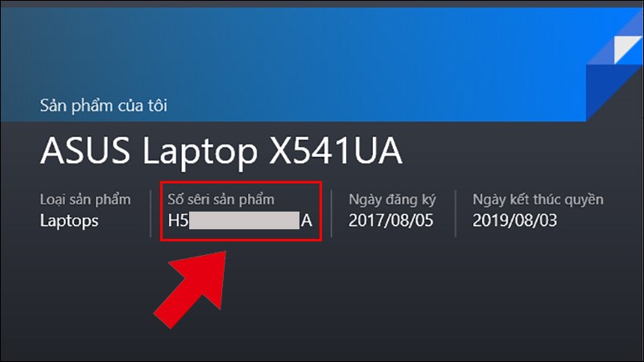Click the "Sản phẩm của tôi" heading
The width and height of the screenshot is (644, 362).
coord(104,106)
